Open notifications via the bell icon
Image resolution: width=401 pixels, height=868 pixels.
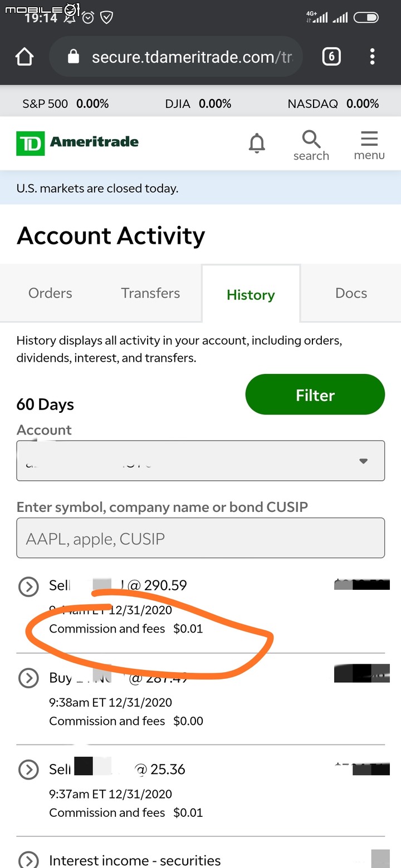(x=257, y=143)
